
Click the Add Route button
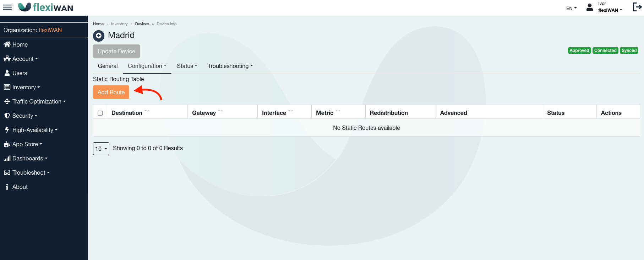pos(111,92)
